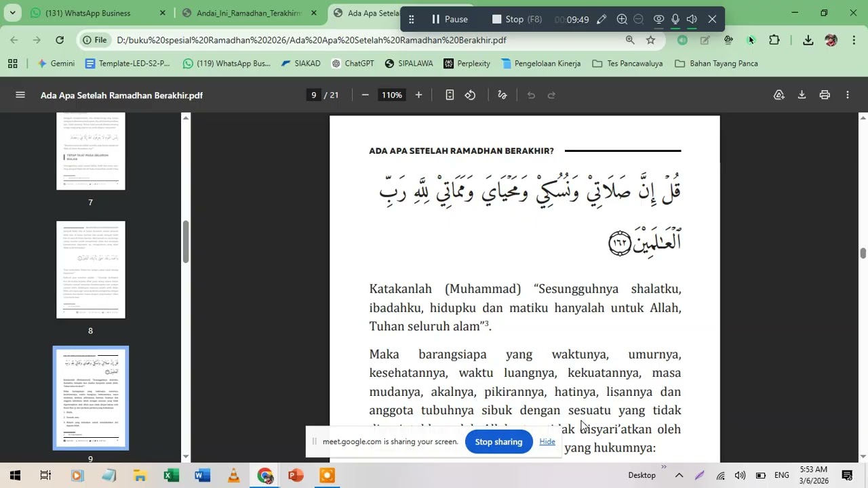Toggle the recorder microphone

coord(675,20)
